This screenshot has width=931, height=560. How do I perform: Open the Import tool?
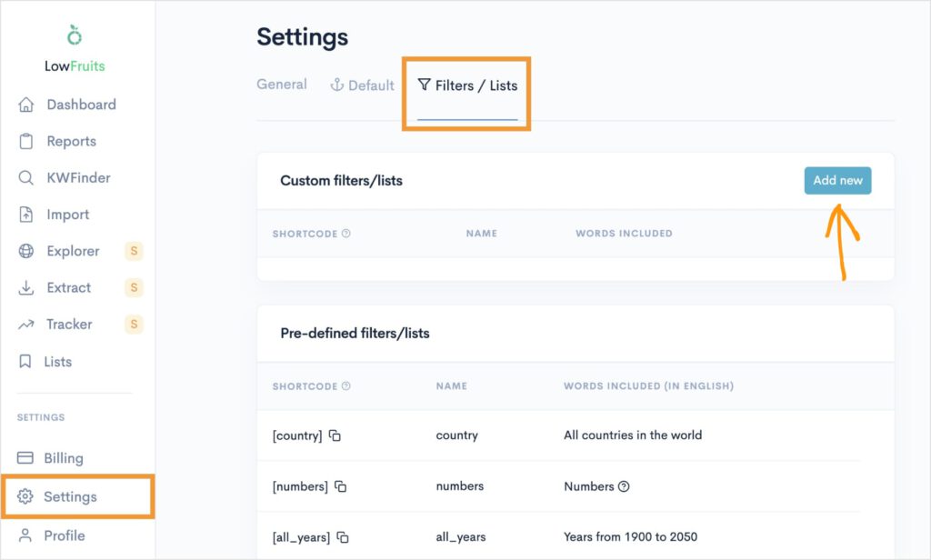(x=68, y=215)
